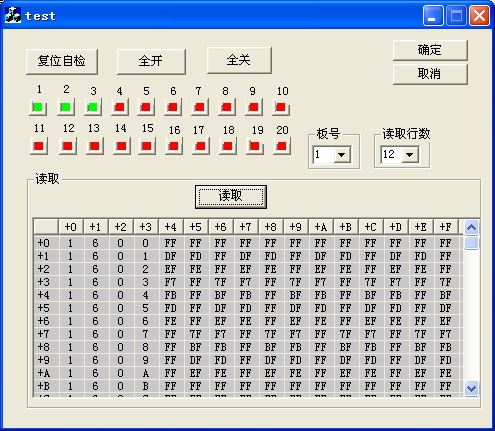495x431 pixels.
Task: Select the +4 column header in table
Action: coord(171,227)
